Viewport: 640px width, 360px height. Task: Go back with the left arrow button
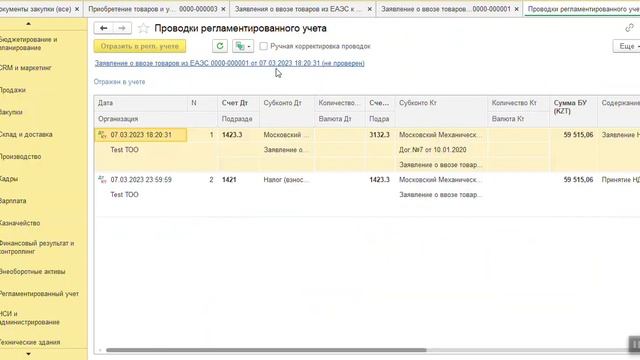pyautogui.click(x=103, y=28)
